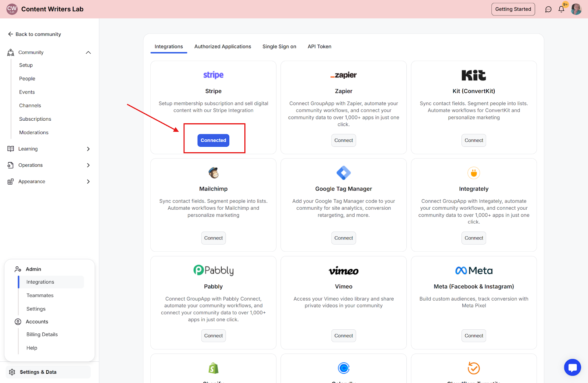Click the Shopify bag logo

pos(214,368)
